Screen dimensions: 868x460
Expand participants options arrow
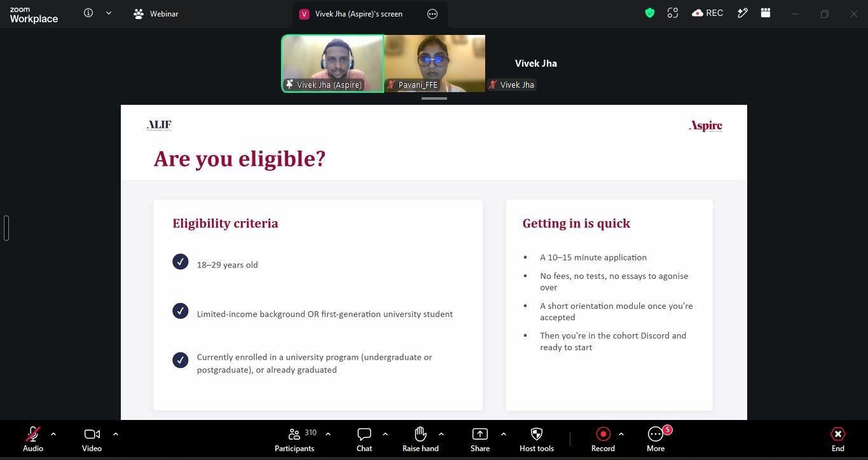328,434
